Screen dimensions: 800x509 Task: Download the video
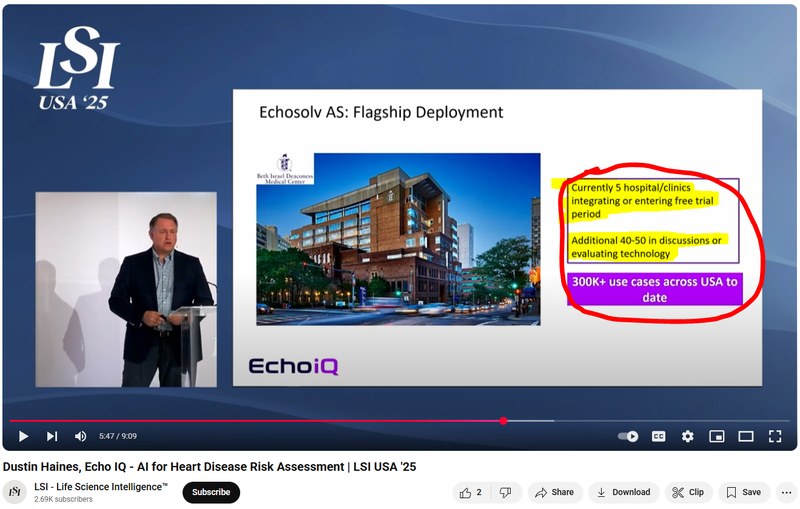(x=623, y=492)
